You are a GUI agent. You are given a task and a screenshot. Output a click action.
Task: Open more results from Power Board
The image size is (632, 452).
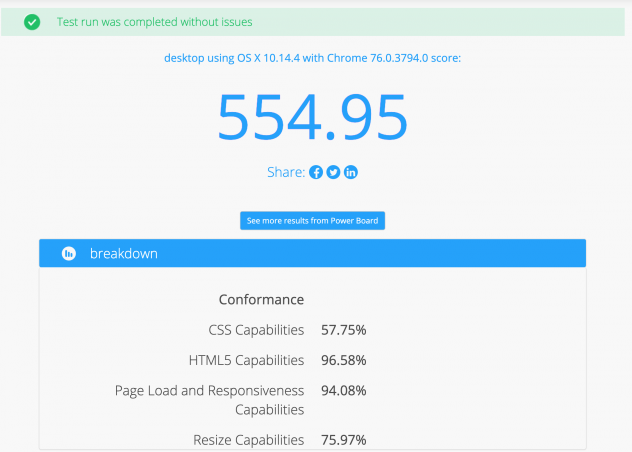(x=312, y=220)
